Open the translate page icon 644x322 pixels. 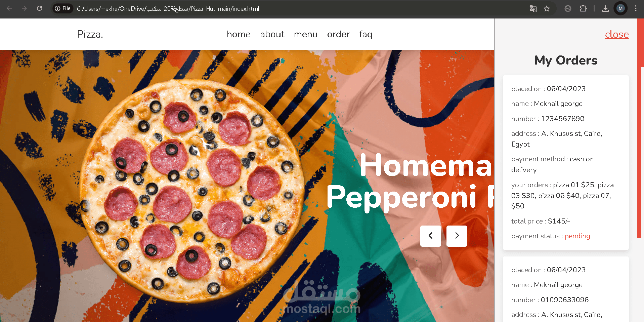click(x=533, y=9)
